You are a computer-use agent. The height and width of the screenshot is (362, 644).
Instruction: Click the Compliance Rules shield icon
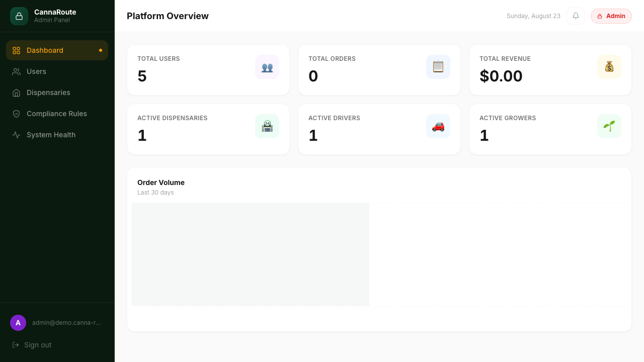[16, 114]
